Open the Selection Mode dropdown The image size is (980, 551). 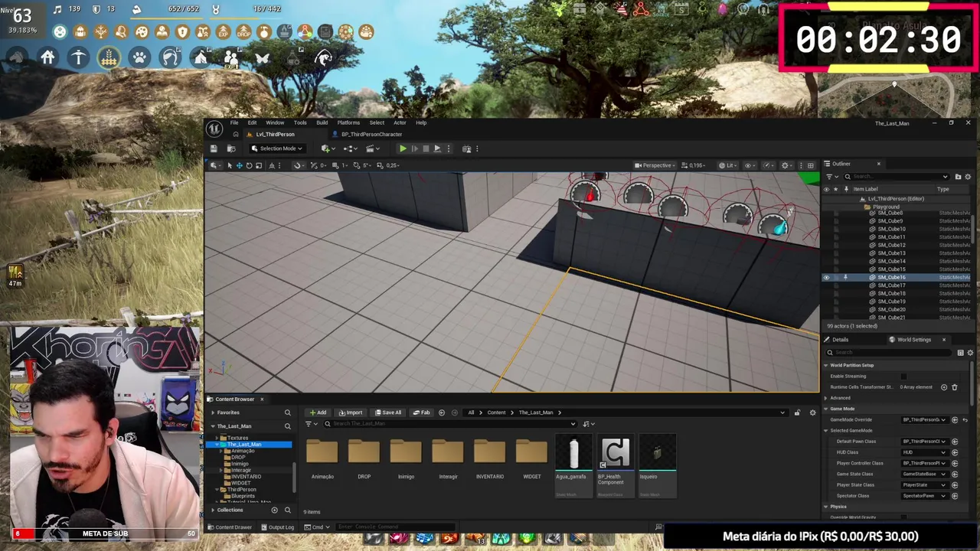coord(277,148)
